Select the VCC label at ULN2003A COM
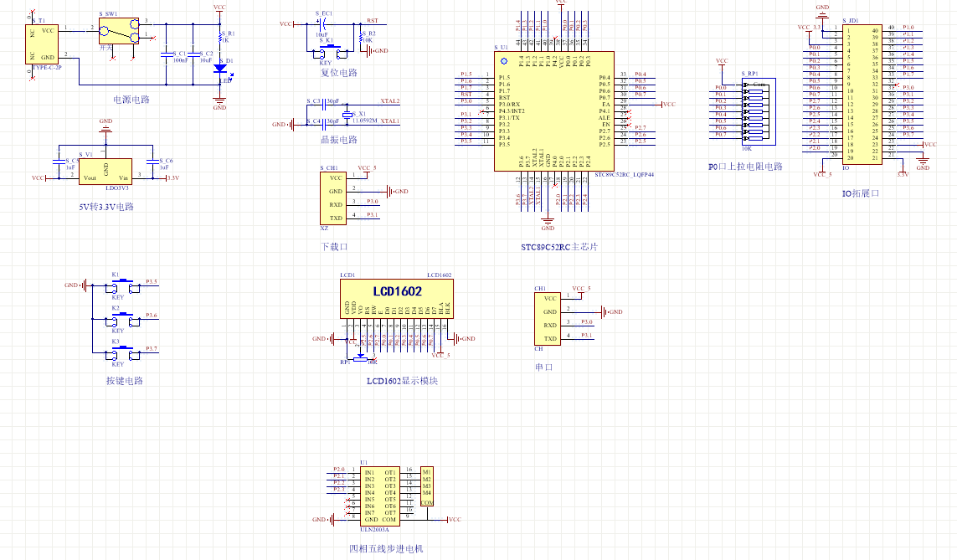Viewport: 957px width, 560px height. (x=455, y=520)
